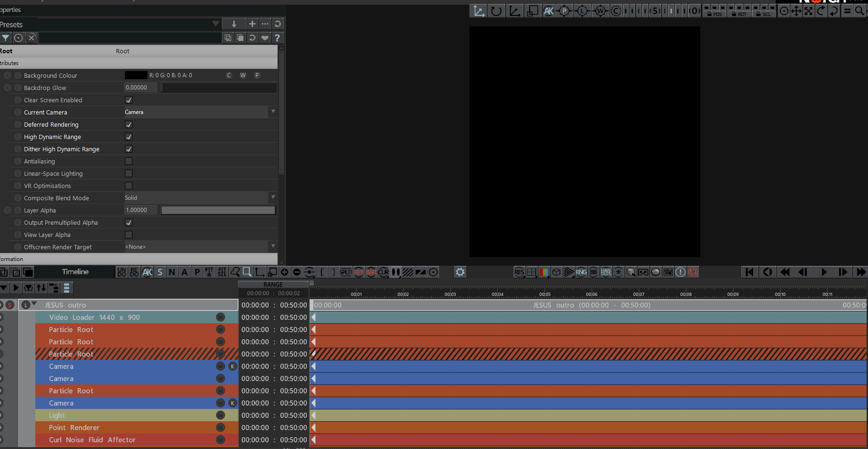Viewport: 868px width, 449px height.
Task: Select the rotate gizmo tool in viewport toolbar
Action: tap(496, 11)
